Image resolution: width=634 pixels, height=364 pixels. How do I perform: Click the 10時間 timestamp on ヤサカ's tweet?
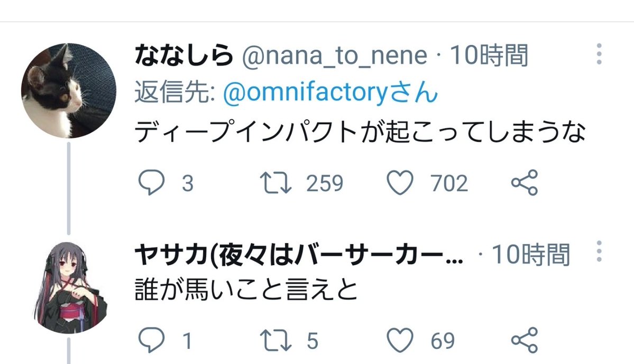tap(530, 256)
